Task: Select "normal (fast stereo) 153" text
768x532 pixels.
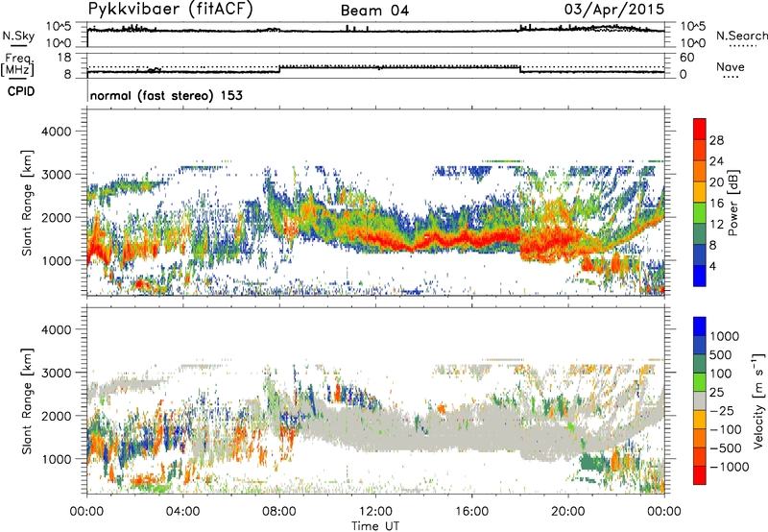Action: click(166, 95)
